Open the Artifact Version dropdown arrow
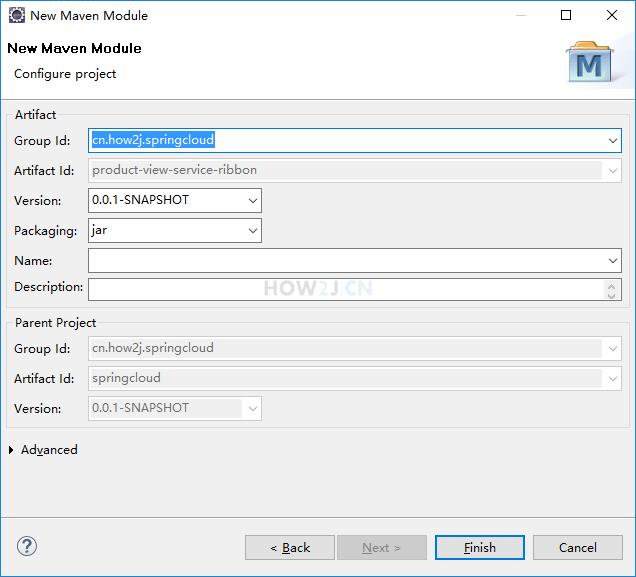This screenshot has width=636, height=577. coord(253,200)
